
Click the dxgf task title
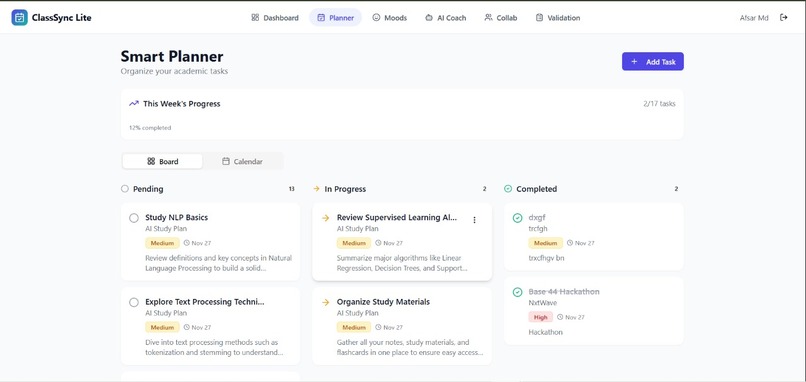click(537, 217)
